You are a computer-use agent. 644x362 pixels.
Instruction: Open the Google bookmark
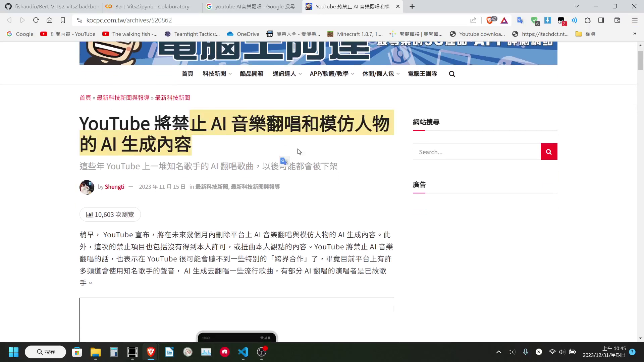[x=20, y=34]
